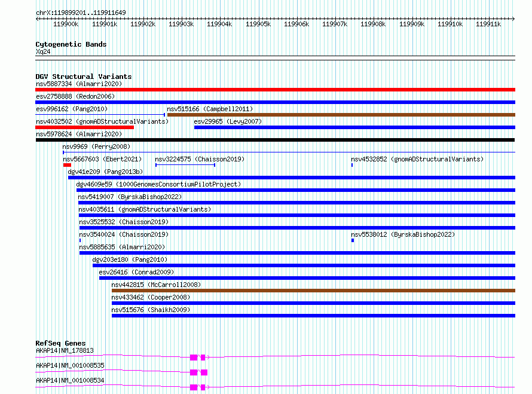Click the esv996162 (Pang2010) label
This screenshot has width=532, height=394.
(x=72, y=109)
